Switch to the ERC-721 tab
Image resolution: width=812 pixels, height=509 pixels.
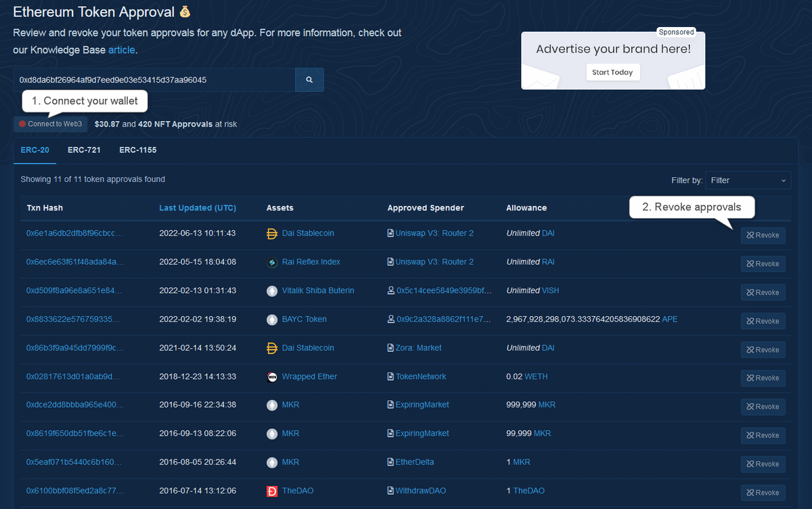point(84,150)
